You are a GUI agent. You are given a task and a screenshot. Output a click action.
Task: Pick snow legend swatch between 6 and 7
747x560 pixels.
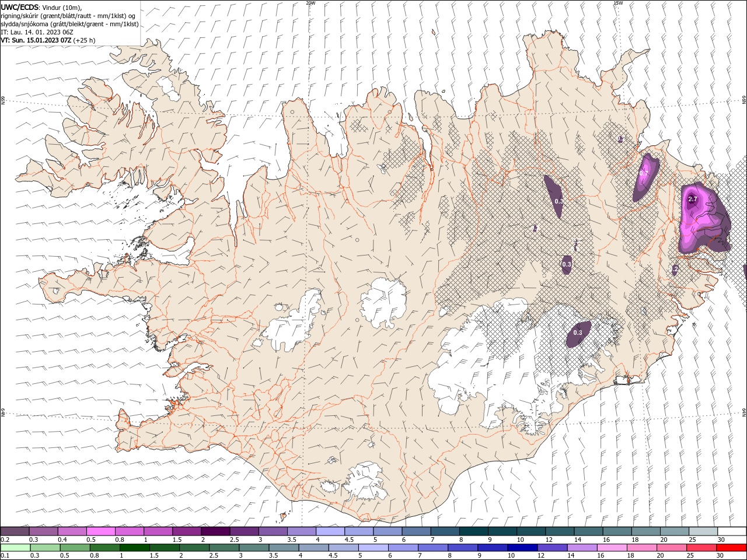point(416,531)
